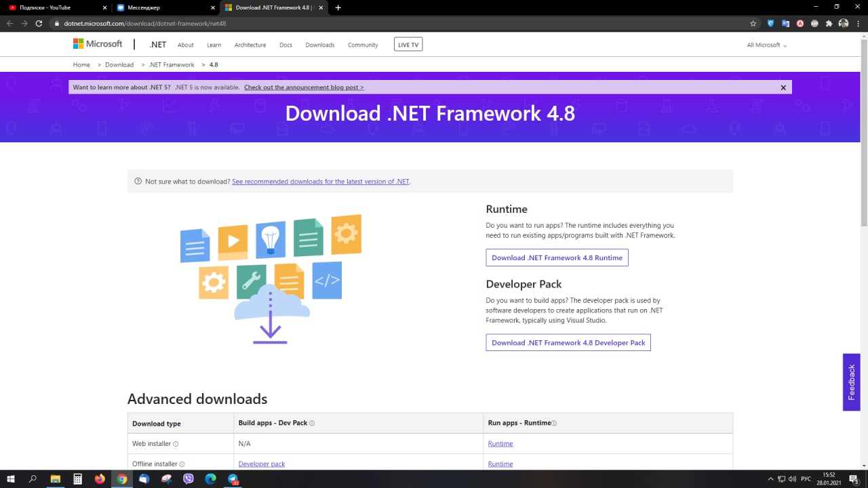This screenshot has height=488, width=868.
Task: Click the browser address bar URL
Action: tap(145, 23)
